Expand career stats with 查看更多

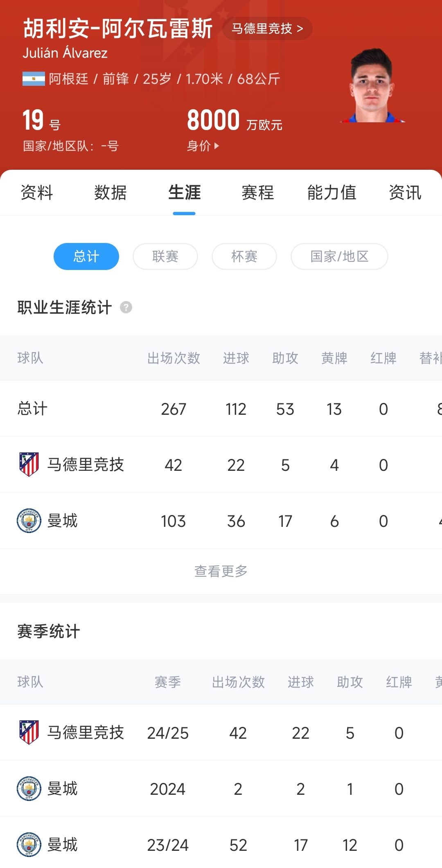click(221, 571)
